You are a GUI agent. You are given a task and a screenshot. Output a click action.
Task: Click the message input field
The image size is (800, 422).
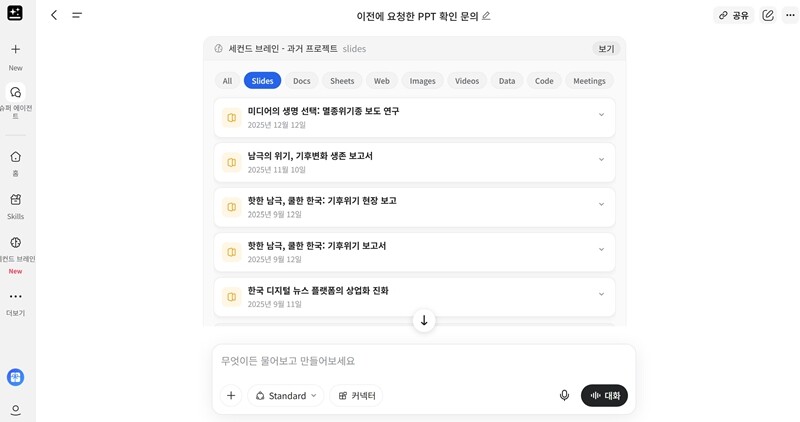tap(423, 361)
